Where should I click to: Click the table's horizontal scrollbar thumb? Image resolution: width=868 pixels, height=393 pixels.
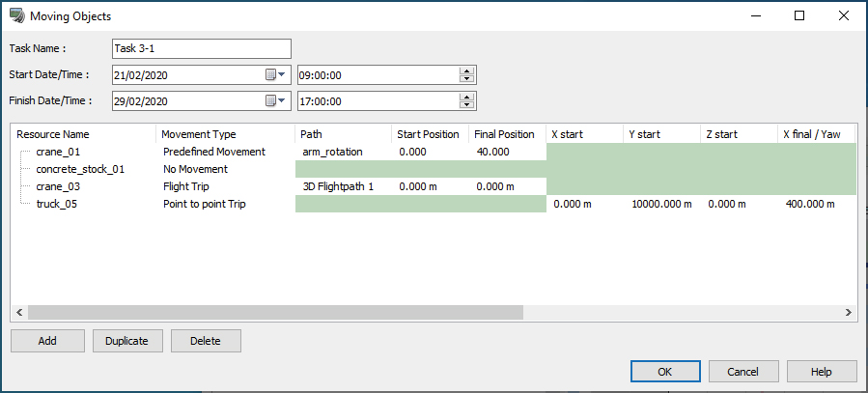275,313
